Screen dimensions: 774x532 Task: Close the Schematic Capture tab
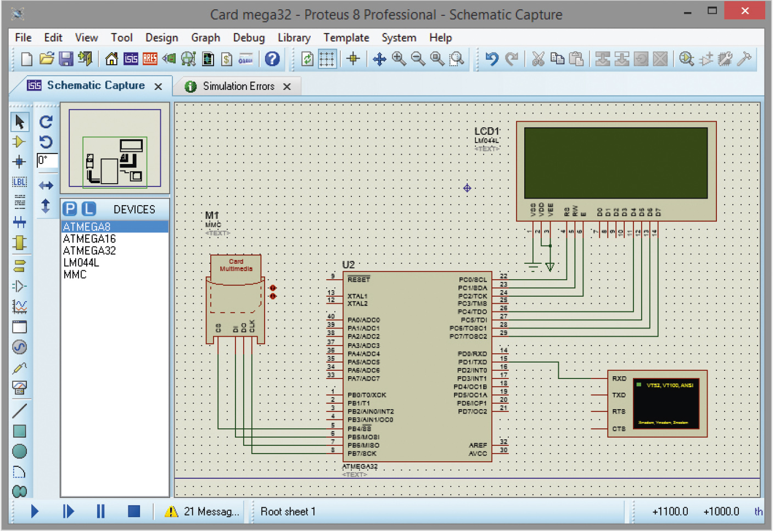coord(158,87)
